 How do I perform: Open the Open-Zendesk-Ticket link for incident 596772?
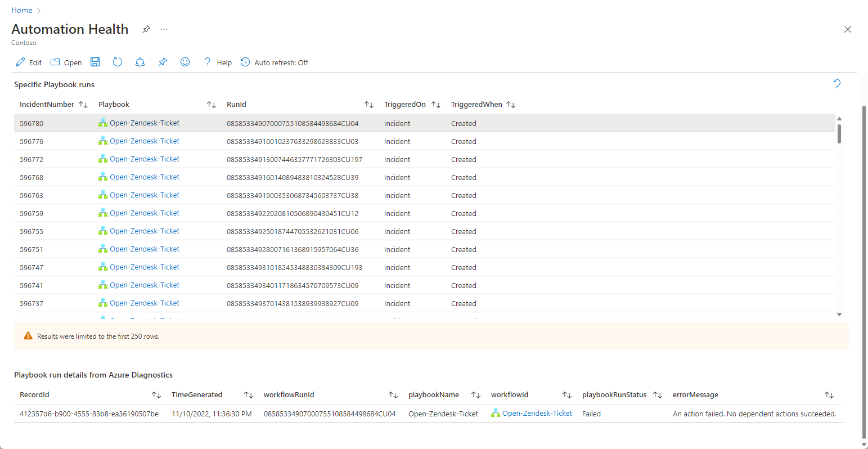click(144, 159)
